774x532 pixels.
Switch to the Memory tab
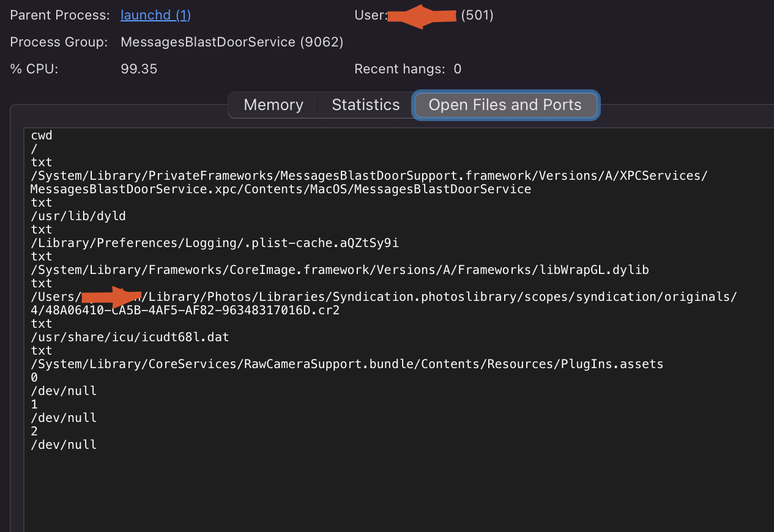(x=273, y=105)
